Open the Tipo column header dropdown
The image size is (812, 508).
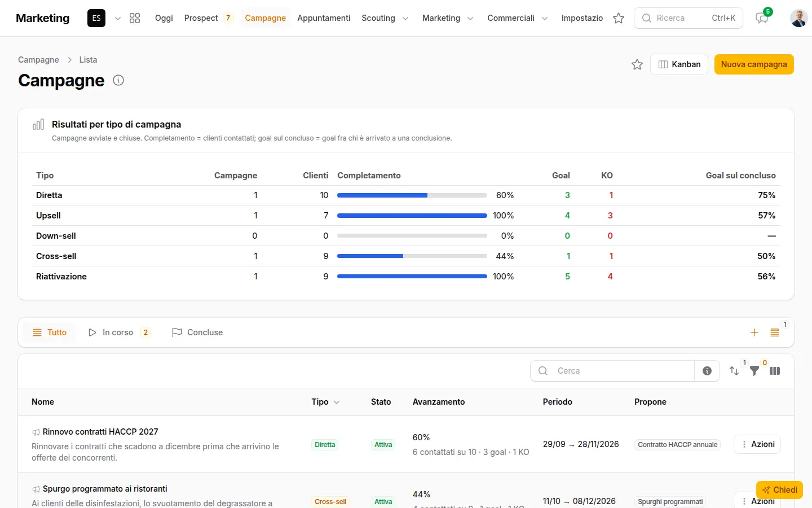click(x=326, y=402)
